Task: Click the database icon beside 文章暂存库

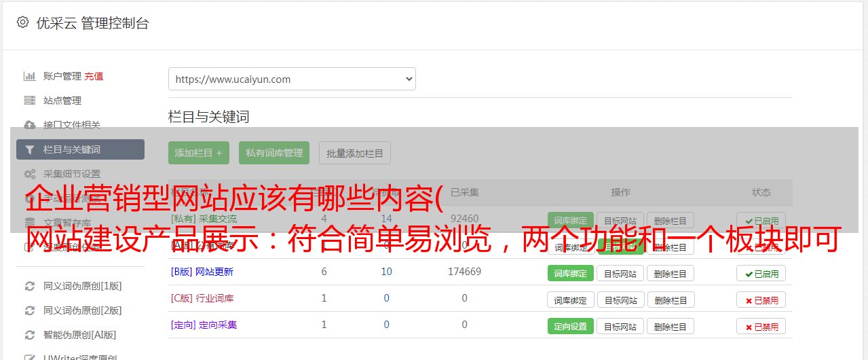Action: pos(29,223)
